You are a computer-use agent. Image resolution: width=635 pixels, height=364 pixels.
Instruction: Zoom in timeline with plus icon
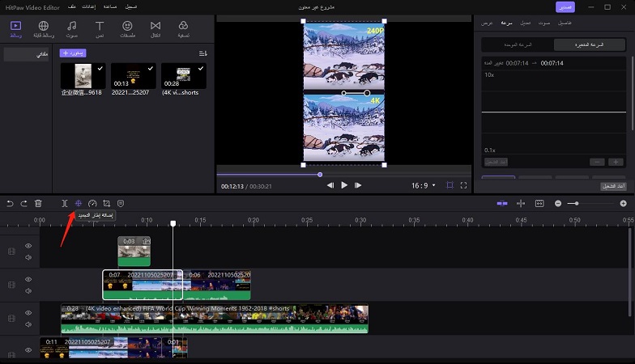pos(624,204)
